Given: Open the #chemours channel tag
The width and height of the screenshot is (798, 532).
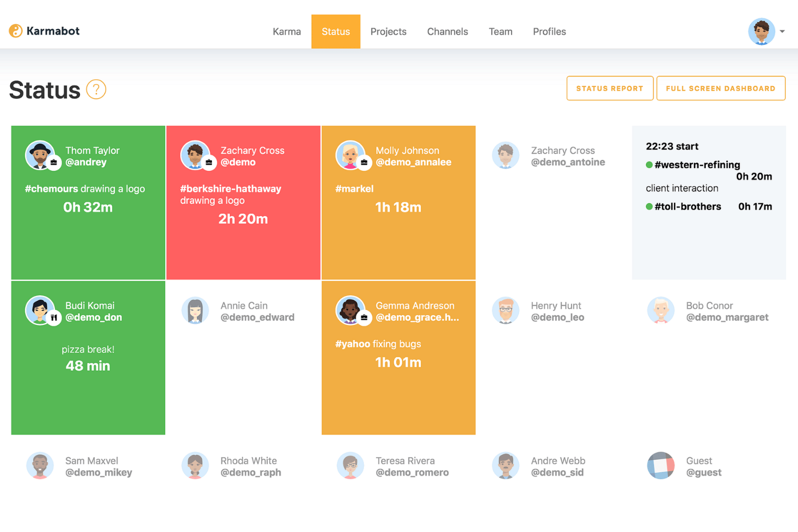Looking at the screenshot, I should pyautogui.click(x=51, y=189).
